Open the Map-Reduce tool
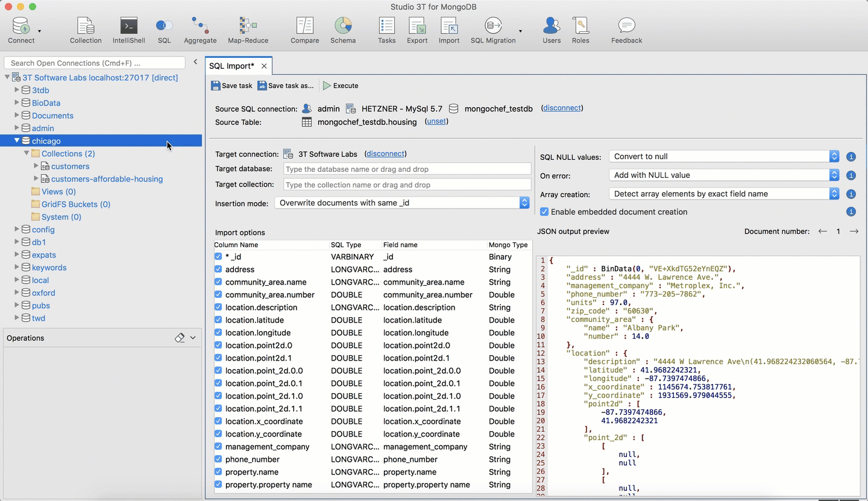This screenshot has height=501, width=868. [248, 30]
